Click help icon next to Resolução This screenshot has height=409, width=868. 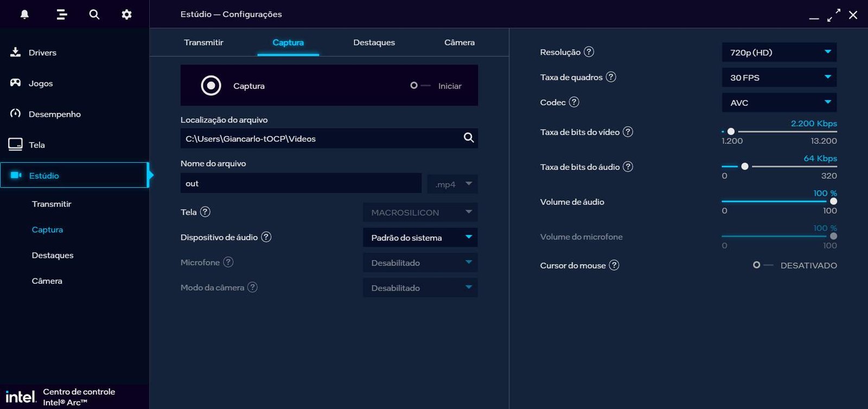pos(589,52)
